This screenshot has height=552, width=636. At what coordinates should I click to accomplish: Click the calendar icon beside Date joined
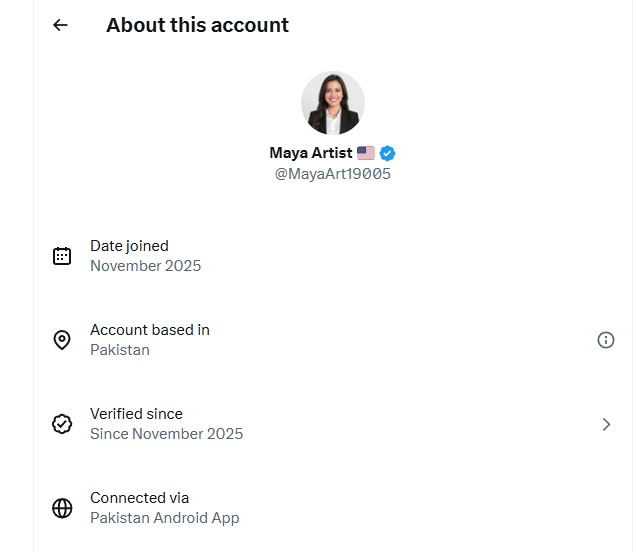[x=62, y=256]
